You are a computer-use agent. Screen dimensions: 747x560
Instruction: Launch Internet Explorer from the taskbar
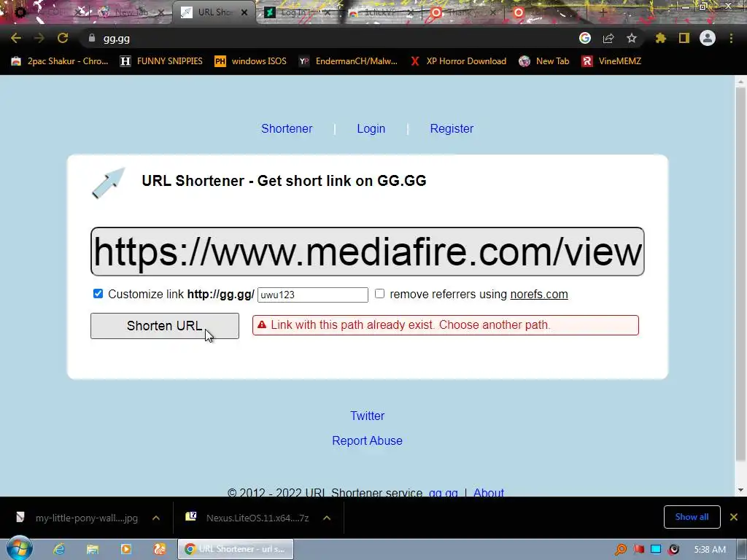coord(59,549)
